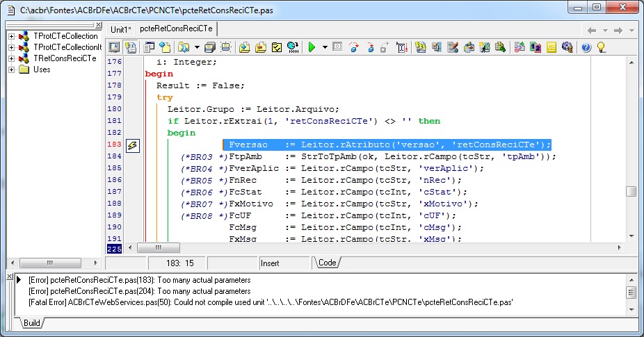644x337 pixels.
Task: Click the Open file folder icon
Action: coord(183,48)
